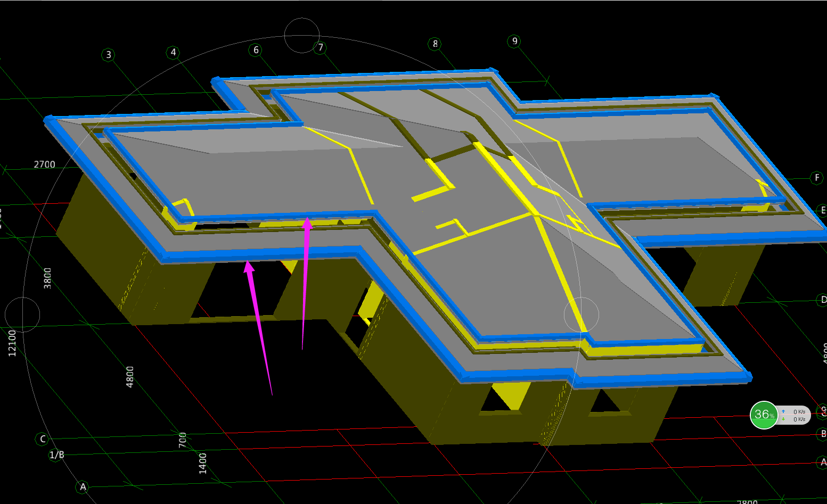This screenshot has height=504, width=827.
Task: Select axis bubble A next to 1/B
Action: [83, 486]
